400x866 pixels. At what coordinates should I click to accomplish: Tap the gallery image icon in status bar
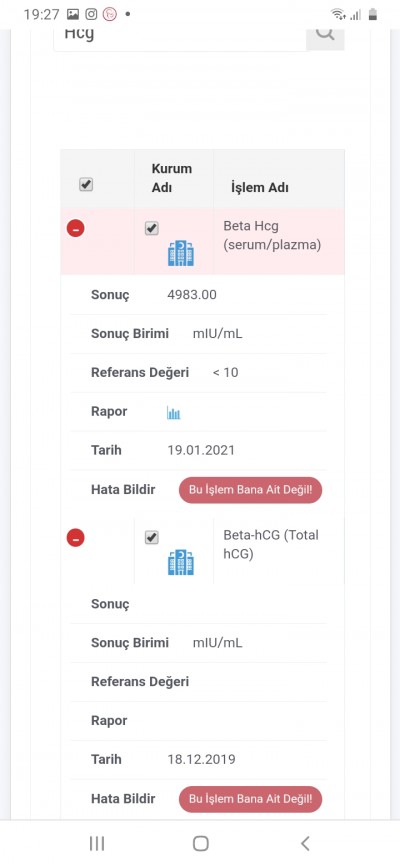point(72,14)
